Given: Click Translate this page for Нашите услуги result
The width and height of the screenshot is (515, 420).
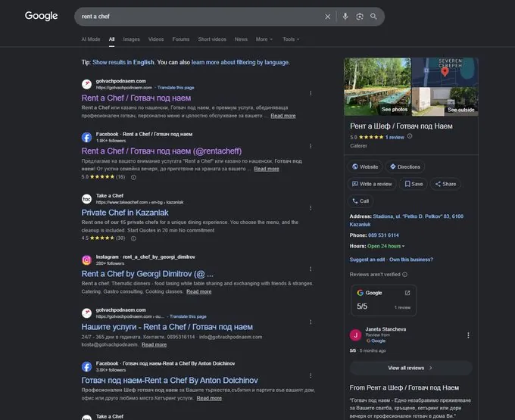Looking at the screenshot, I should tap(188, 316).
